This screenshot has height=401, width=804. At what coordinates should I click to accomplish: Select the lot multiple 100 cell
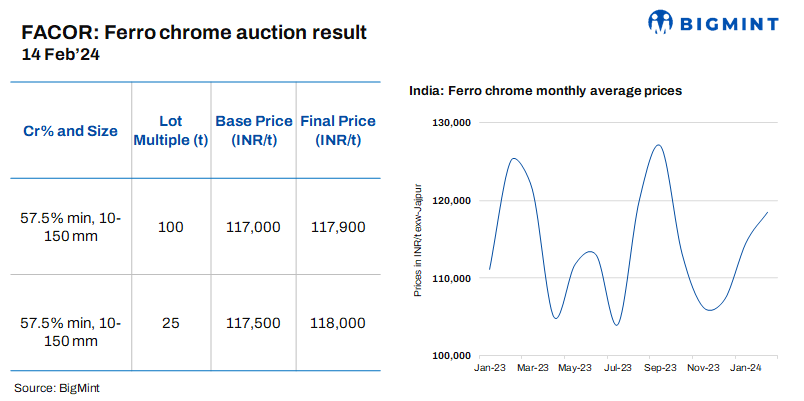tap(171, 227)
